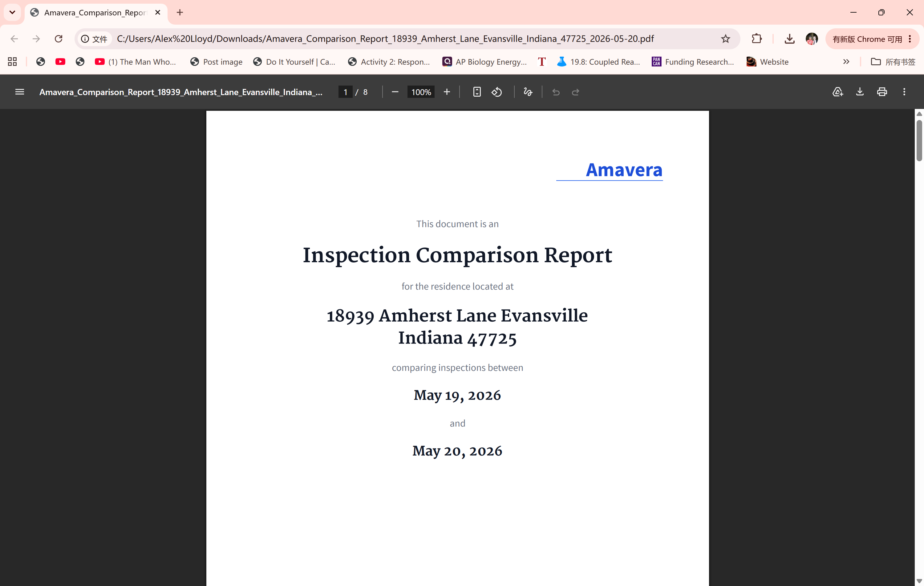This screenshot has height=586, width=924.
Task: Click the Amavera logo link
Action: (624, 170)
